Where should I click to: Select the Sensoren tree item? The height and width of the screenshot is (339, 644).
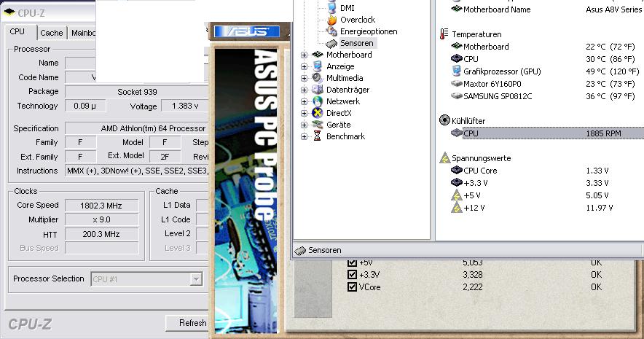pyautogui.click(x=356, y=43)
